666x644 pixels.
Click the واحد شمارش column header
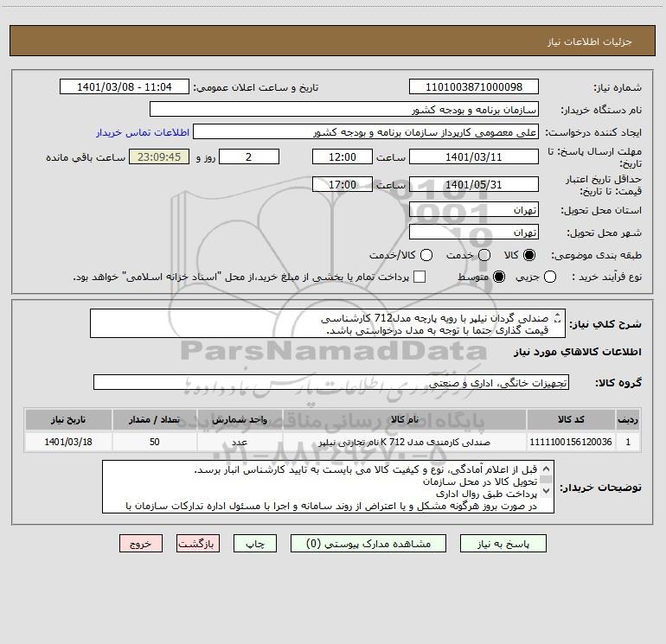coord(240,419)
